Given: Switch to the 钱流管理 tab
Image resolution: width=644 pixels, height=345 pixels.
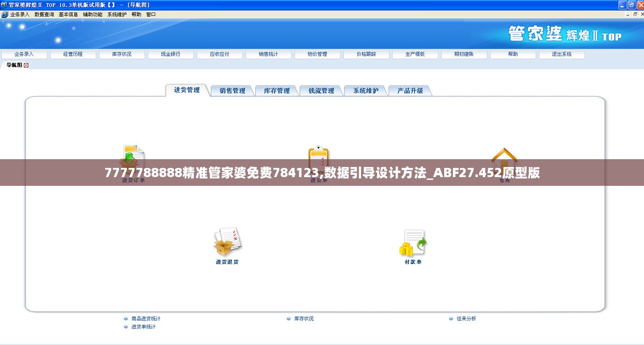Looking at the screenshot, I should pyautogui.click(x=322, y=91).
